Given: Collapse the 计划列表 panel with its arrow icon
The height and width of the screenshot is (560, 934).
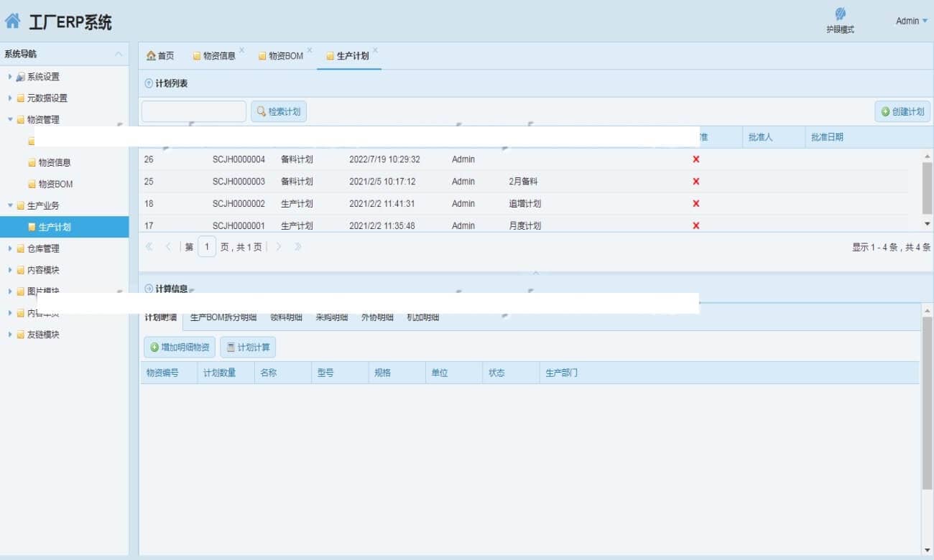Looking at the screenshot, I should [x=149, y=84].
